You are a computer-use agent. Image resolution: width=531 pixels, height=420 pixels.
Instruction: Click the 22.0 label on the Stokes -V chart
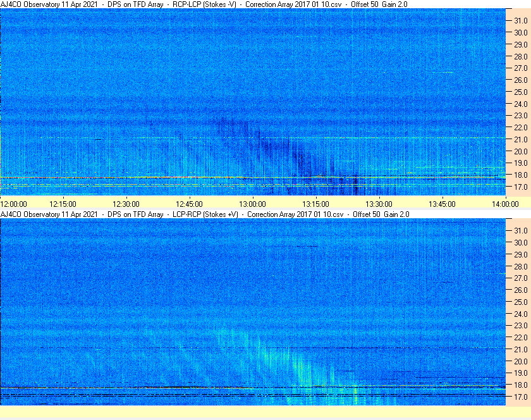click(x=521, y=128)
